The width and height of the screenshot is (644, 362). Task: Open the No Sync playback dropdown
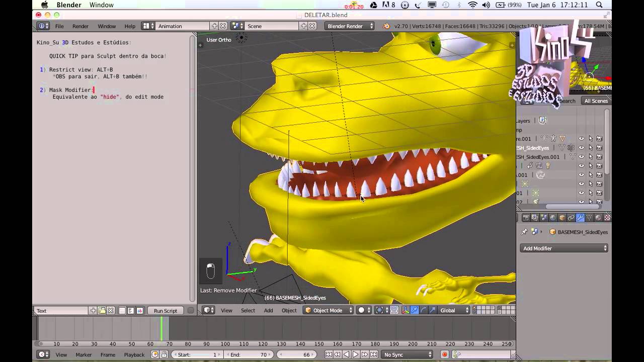[x=408, y=354]
